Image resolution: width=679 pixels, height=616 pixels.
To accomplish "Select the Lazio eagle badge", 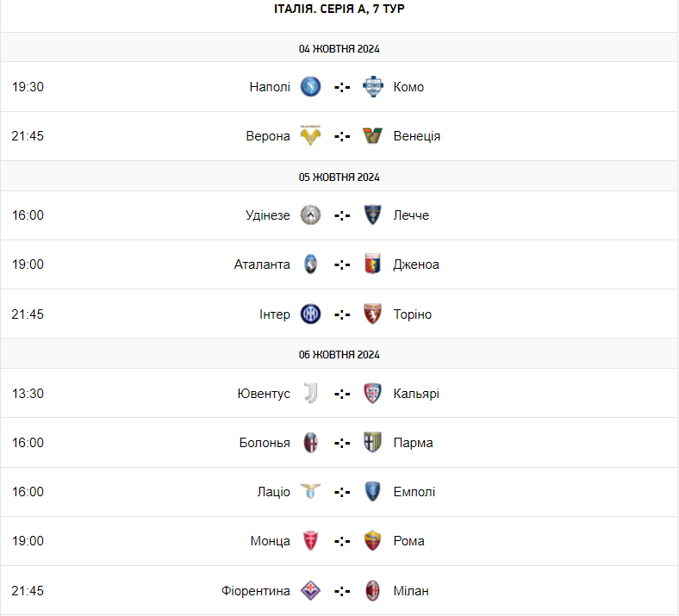I will tap(310, 492).
